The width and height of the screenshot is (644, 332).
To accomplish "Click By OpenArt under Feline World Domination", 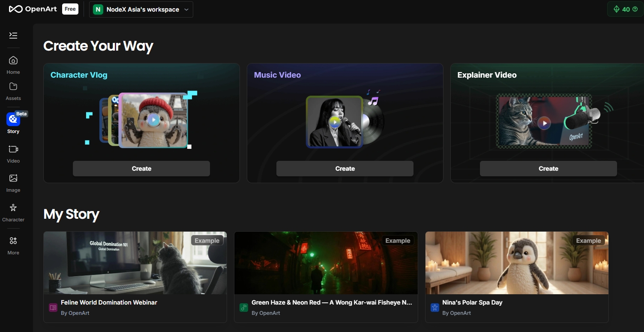I will click(75, 313).
